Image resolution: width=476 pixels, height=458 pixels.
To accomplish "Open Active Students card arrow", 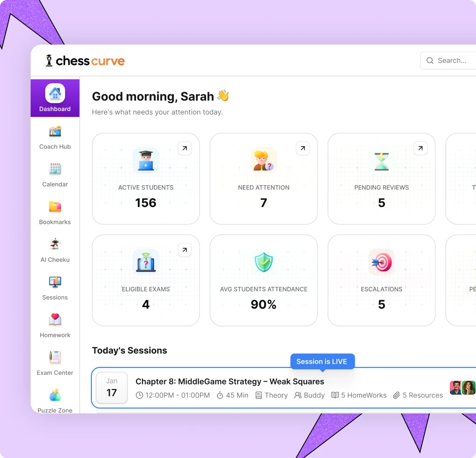I will (185, 148).
